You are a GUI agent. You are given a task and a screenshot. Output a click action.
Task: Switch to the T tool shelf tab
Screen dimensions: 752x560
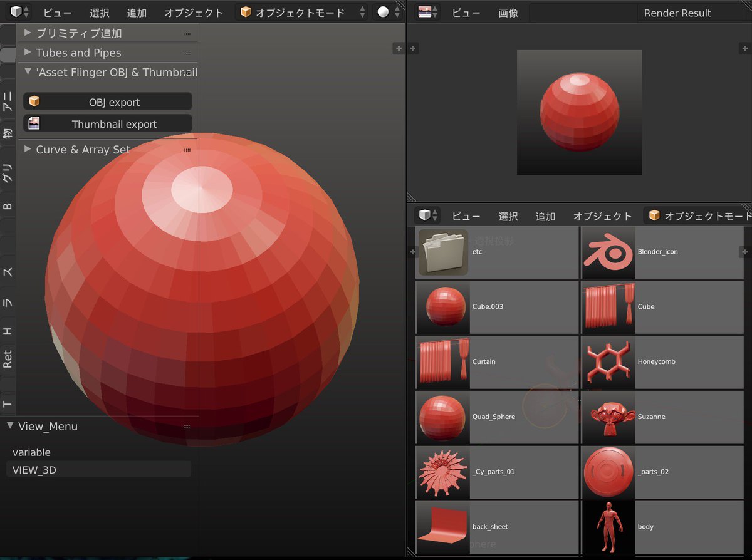click(x=8, y=404)
